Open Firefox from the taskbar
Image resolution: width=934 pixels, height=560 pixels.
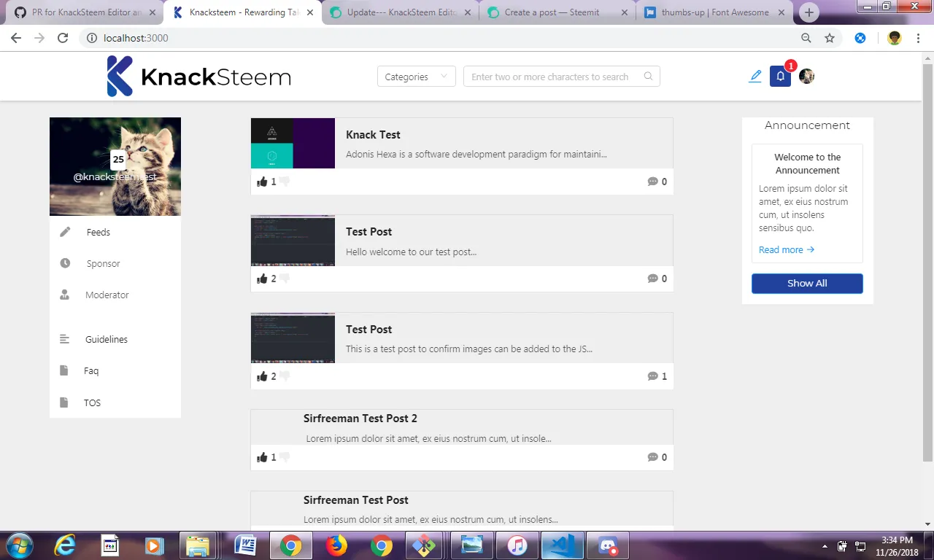pyautogui.click(x=336, y=545)
